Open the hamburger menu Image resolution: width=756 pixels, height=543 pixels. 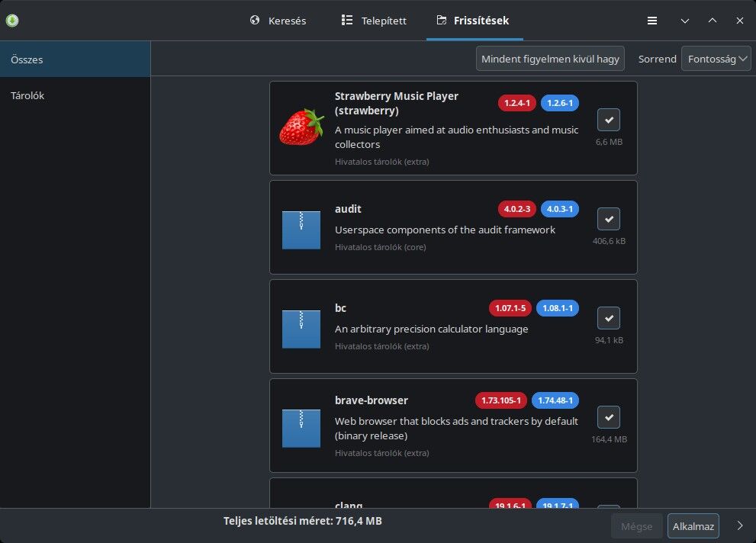(x=651, y=21)
